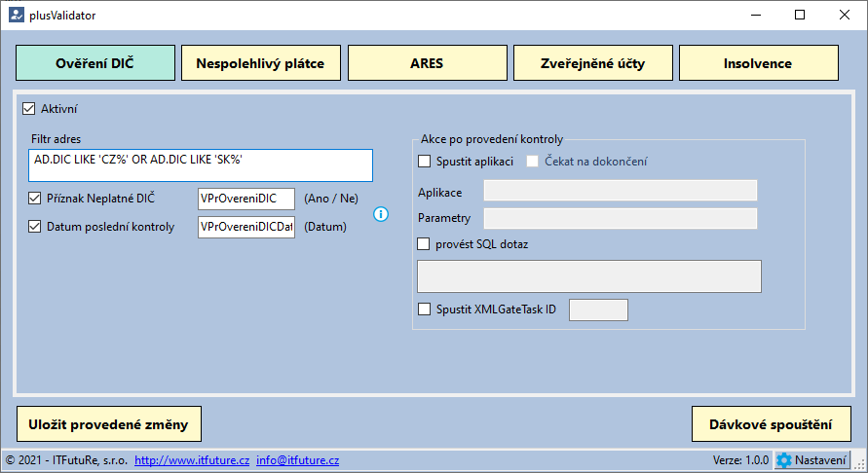Select the Ověření DIČ tab
The image size is (868, 473).
coord(95,63)
